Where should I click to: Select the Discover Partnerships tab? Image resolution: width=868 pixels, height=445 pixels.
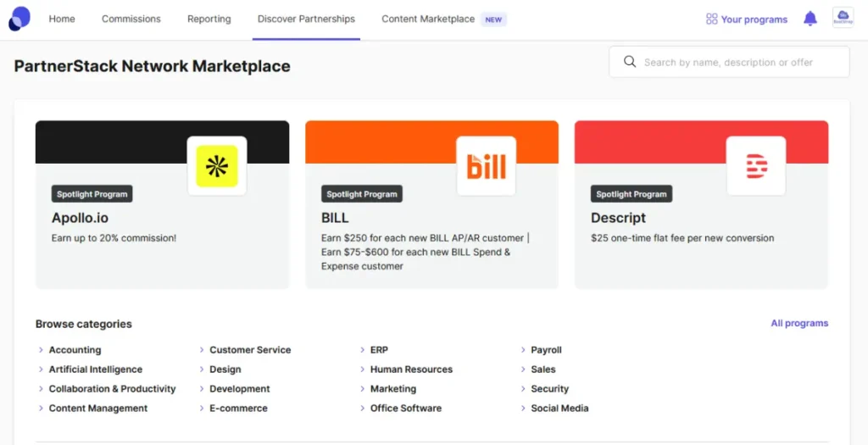(306, 19)
